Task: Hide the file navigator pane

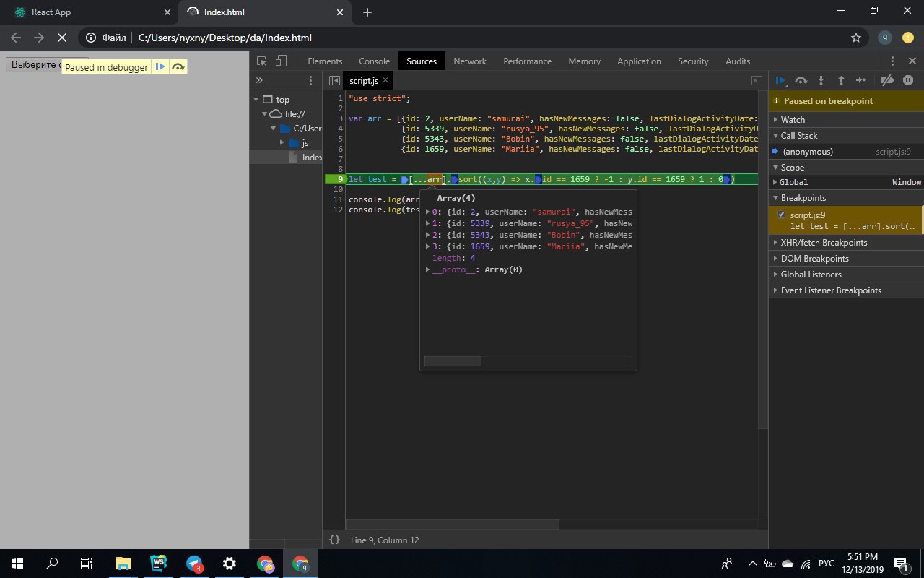Action: pos(334,81)
